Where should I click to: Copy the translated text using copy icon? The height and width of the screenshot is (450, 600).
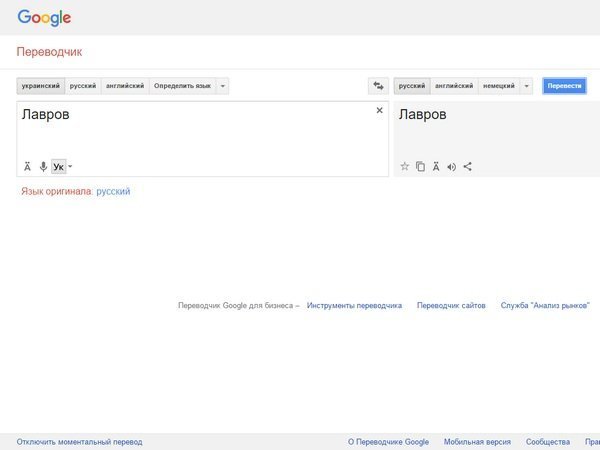(421, 166)
